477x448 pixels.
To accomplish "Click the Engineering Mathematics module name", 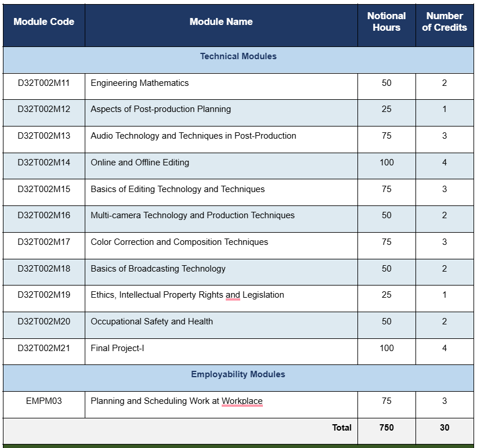I will coord(140,83).
